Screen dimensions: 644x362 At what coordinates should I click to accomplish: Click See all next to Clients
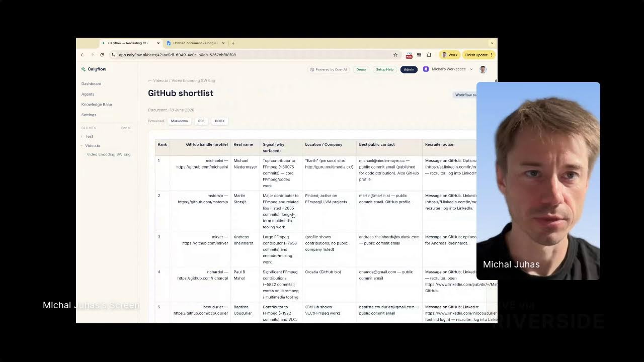[126, 128]
